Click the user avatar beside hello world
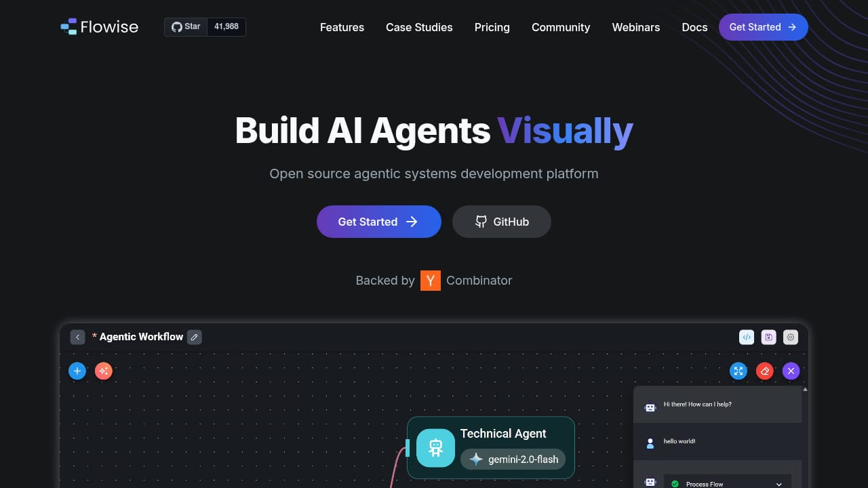Viewport: 868px width, 488px height. click(x=650, y=443)
